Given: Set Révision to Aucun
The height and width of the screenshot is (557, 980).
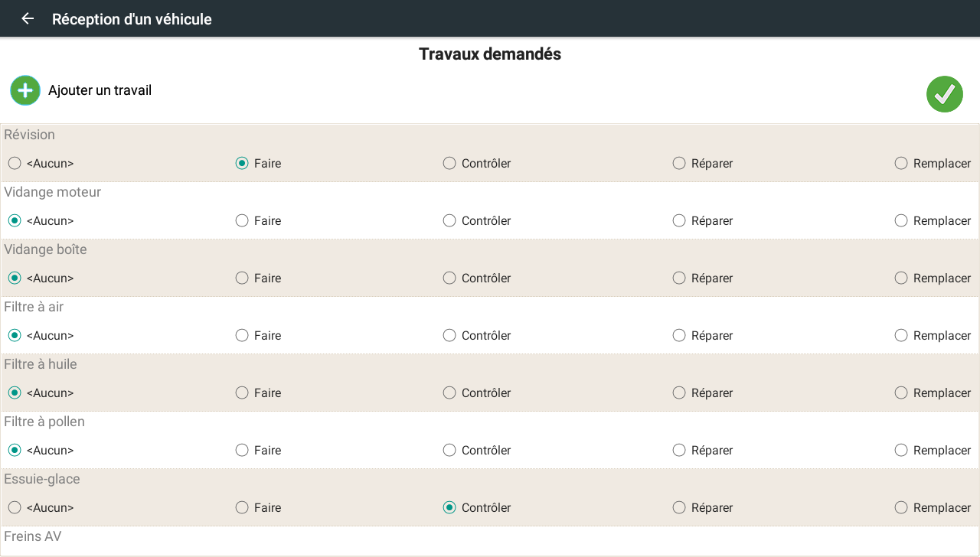Looking at the screenshot, I should [x=15, y=163].
